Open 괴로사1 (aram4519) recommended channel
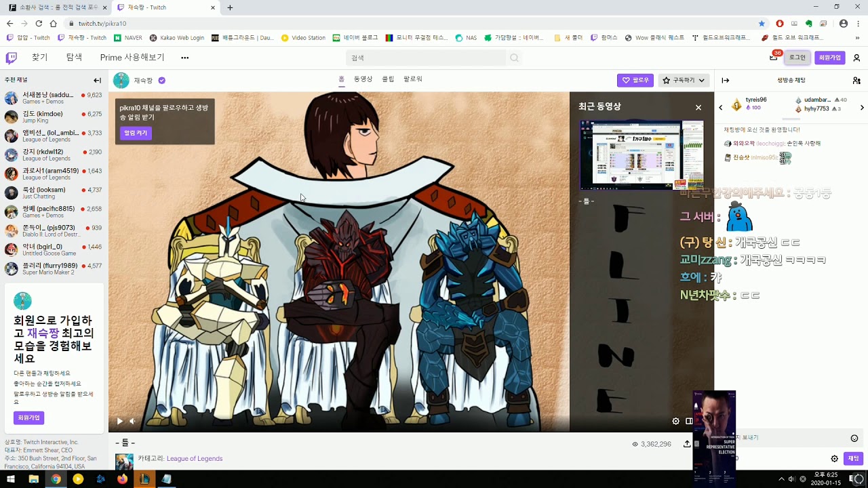This screenshot has width=868, height=488. click(53, 174)
